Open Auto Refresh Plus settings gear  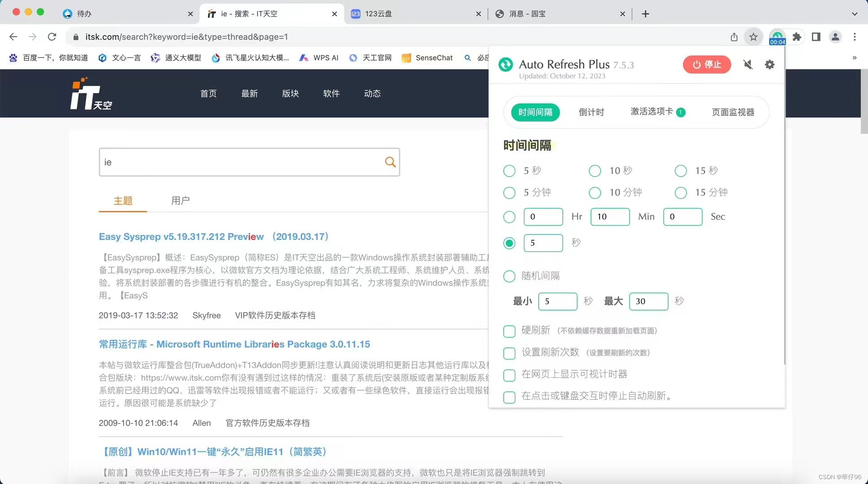tap(769, 65)
